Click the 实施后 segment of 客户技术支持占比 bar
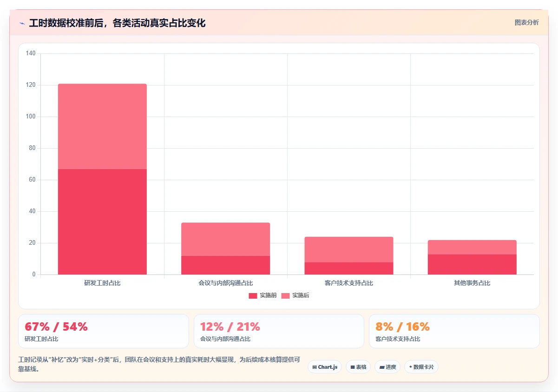Image resolution: width=558 pixels, height=392 pixels. click(x=349, y=249)
